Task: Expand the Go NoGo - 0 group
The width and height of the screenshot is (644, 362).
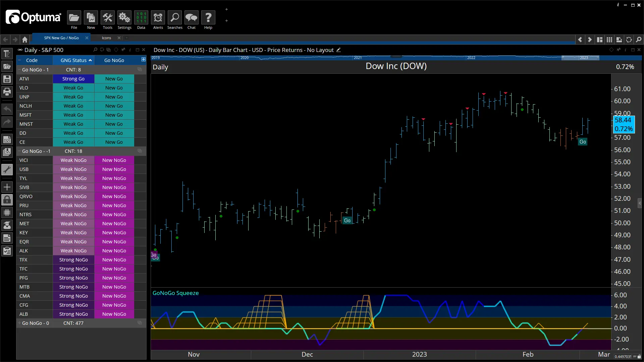Action: 19,323
